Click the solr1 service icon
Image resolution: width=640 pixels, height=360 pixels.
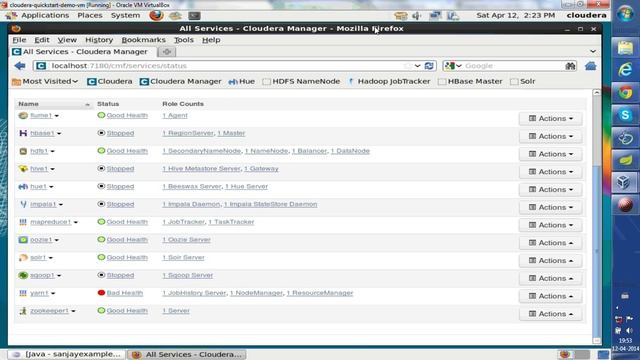(x=23, y=258)
